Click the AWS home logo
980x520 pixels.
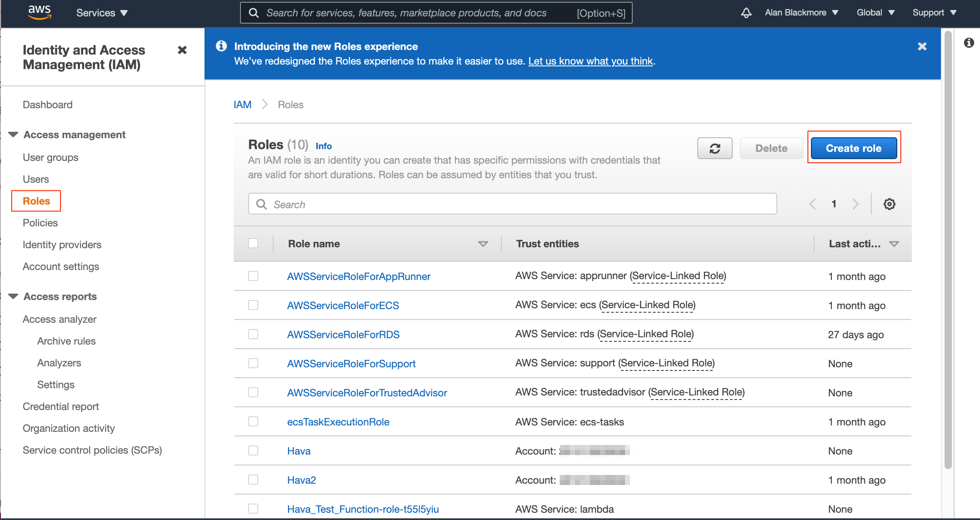tap(39, 13)
